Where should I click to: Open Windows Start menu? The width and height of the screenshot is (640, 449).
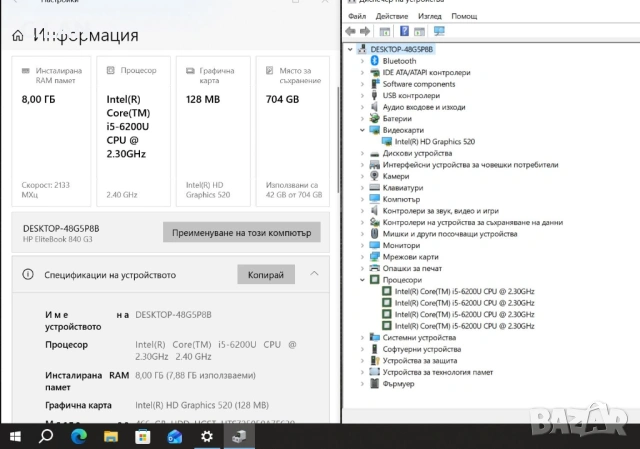15,437
